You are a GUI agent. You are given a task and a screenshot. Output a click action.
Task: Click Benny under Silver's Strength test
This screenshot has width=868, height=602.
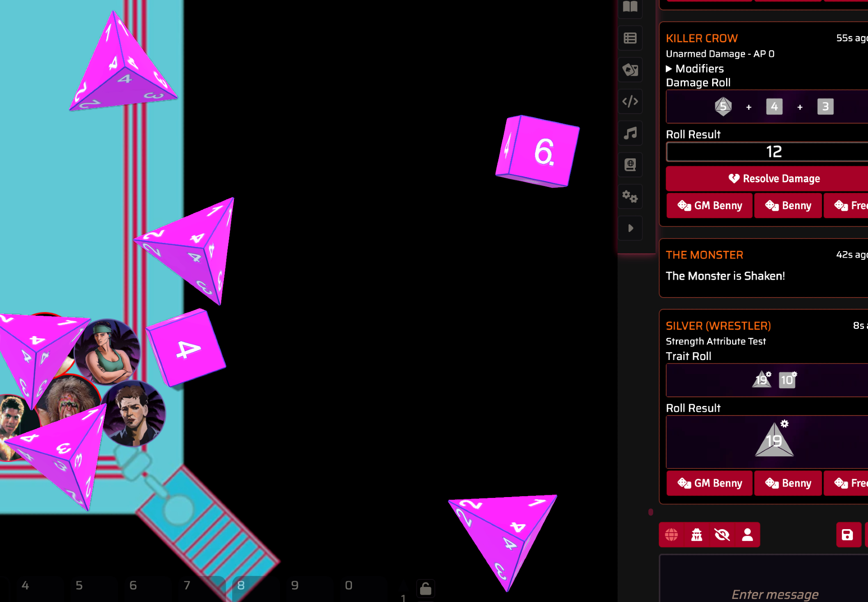pos(788,483)
